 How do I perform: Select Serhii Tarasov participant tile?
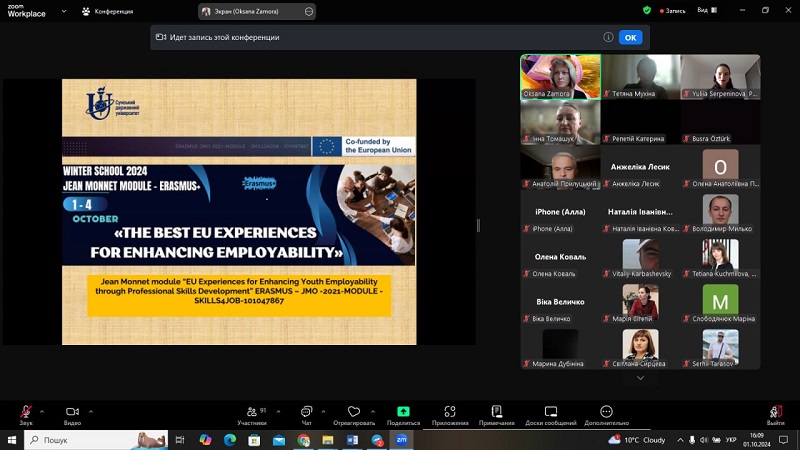coord(720,347)
